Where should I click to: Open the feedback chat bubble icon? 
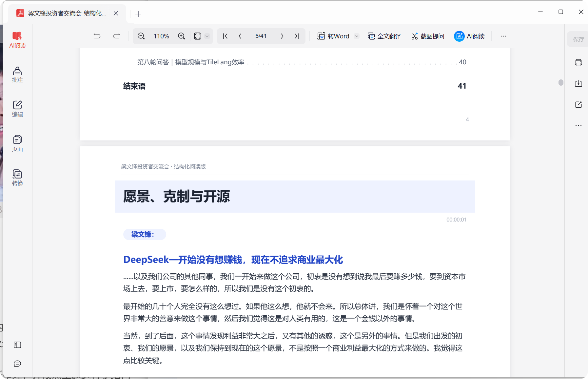[x=17, y=364]
